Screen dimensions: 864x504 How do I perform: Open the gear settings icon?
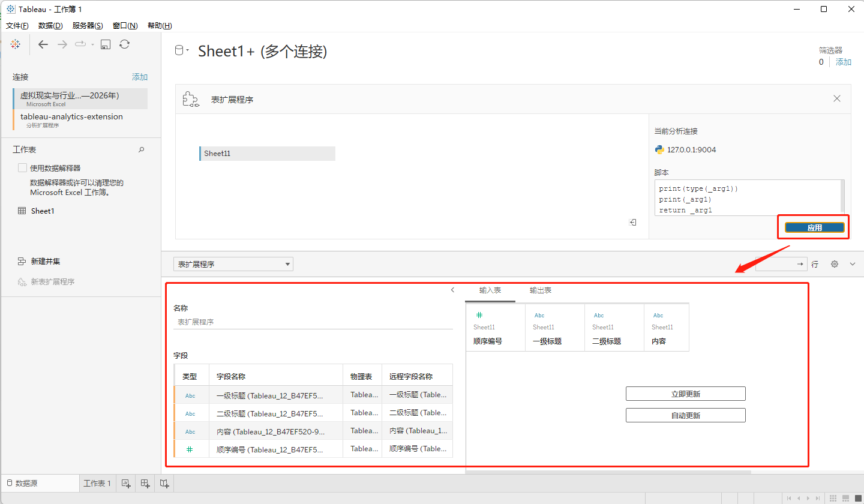coord(834,264)
